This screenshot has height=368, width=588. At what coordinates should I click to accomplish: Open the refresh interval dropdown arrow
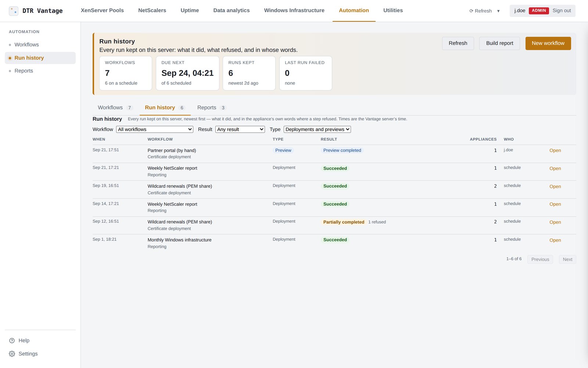click(498, 11)
